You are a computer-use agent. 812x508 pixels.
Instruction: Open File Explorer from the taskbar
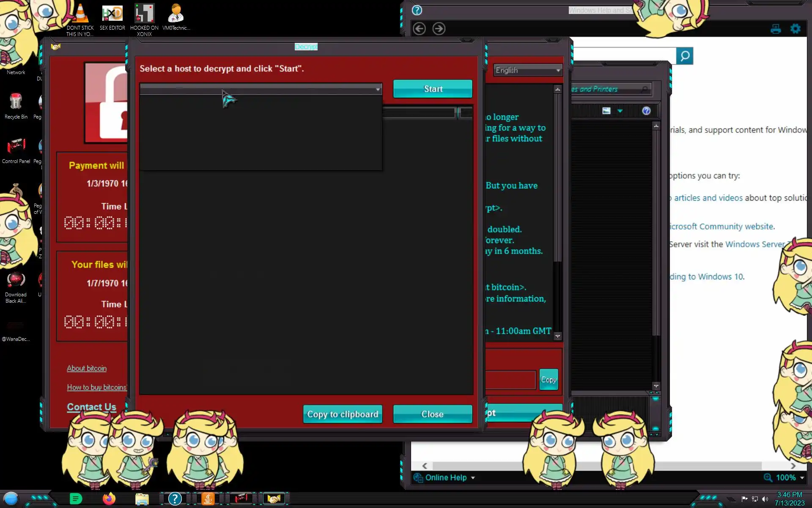[x=142, y=499]
